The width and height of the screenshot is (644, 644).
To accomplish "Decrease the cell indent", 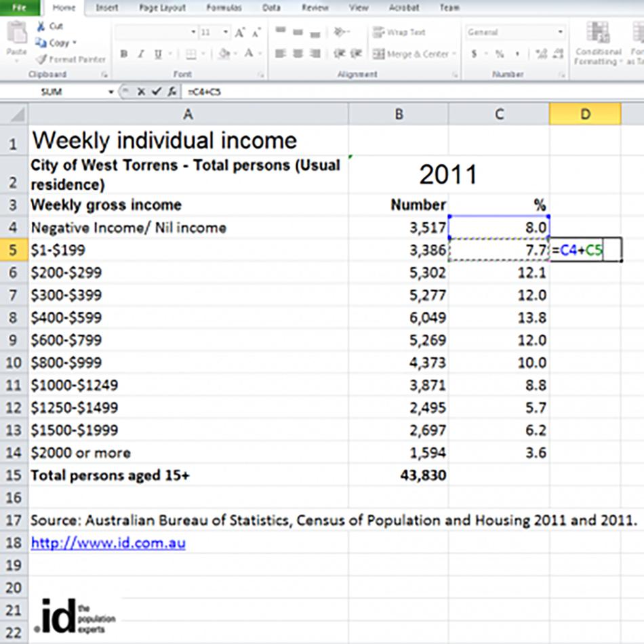I will pos(339,54).
